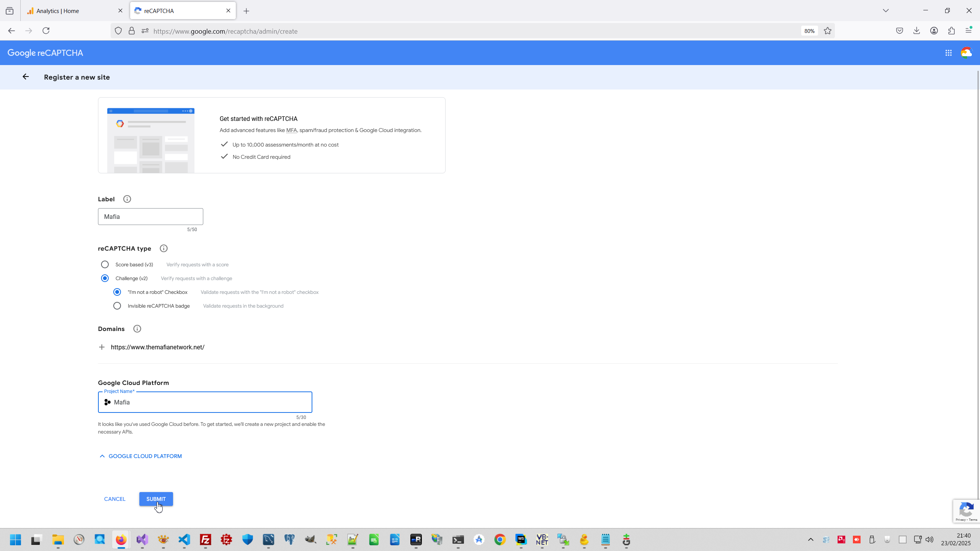
Task: Open a new browser tab
Action: pyautogui.click(x=247, y=11)
